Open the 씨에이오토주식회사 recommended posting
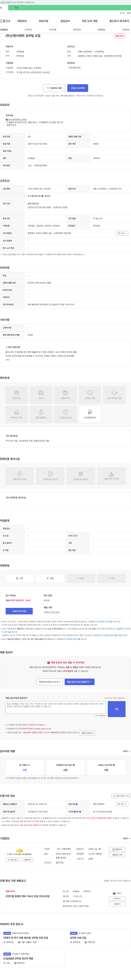The image size is (131, 980). pos(32,937)
